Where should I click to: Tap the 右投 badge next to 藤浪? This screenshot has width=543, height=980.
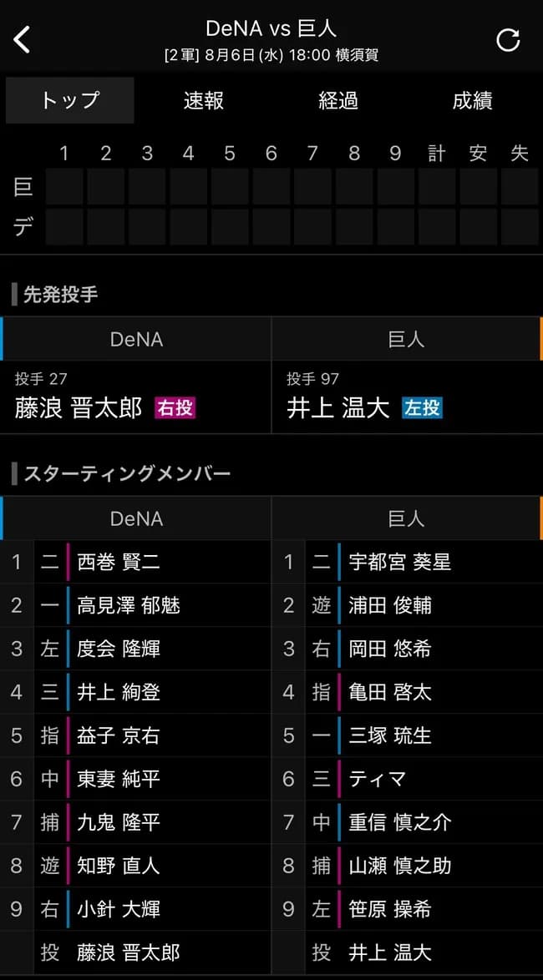pyautogui.click(x=175, y=410)
